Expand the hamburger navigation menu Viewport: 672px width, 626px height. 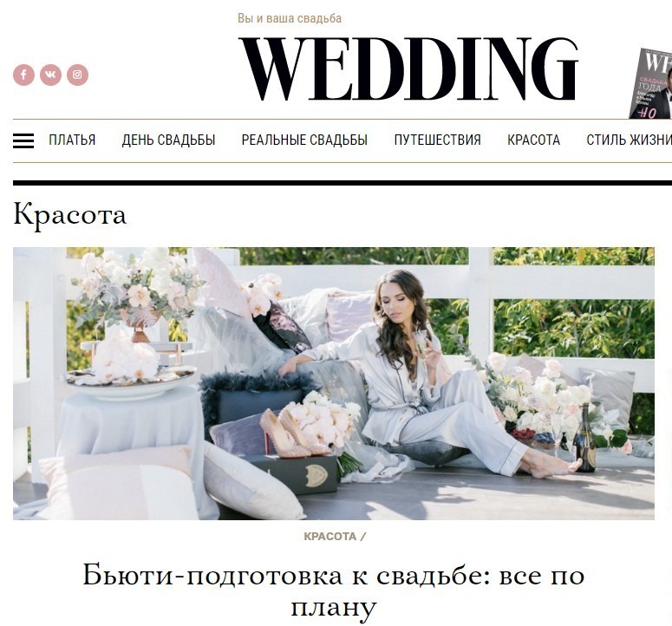pyautogui.click(x=23, y=140)
